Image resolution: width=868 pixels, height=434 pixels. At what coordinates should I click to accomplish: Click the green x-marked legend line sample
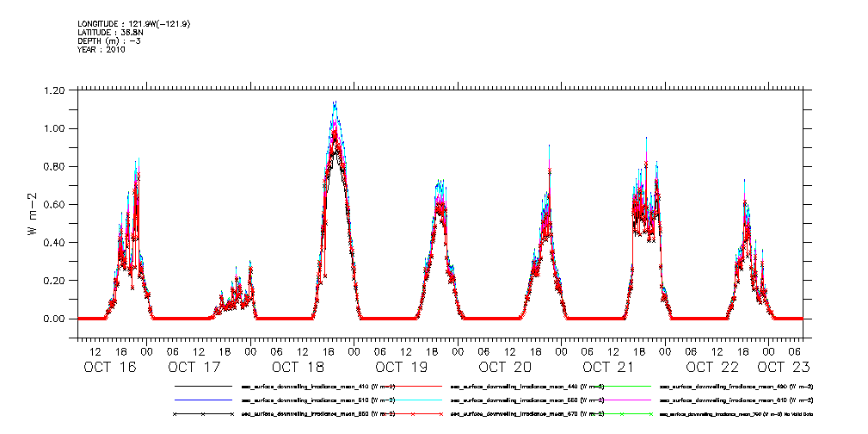[622, 414]
